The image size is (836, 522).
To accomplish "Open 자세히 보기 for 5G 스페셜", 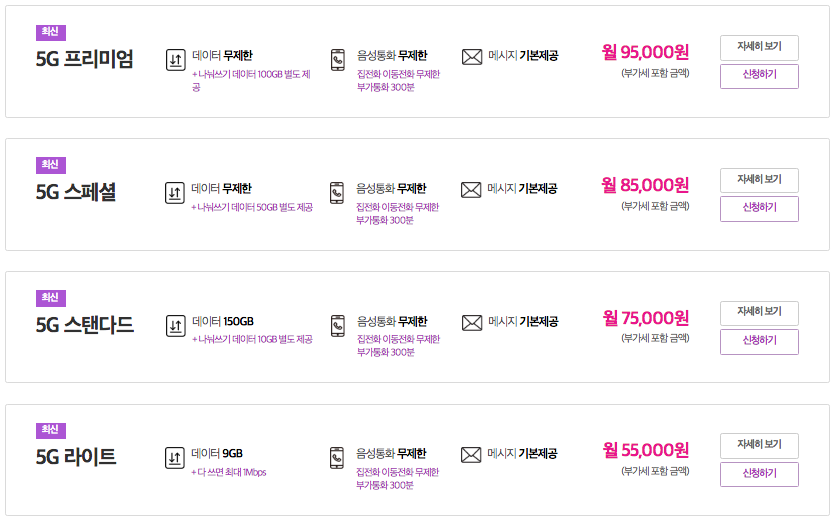I will 759,181.
